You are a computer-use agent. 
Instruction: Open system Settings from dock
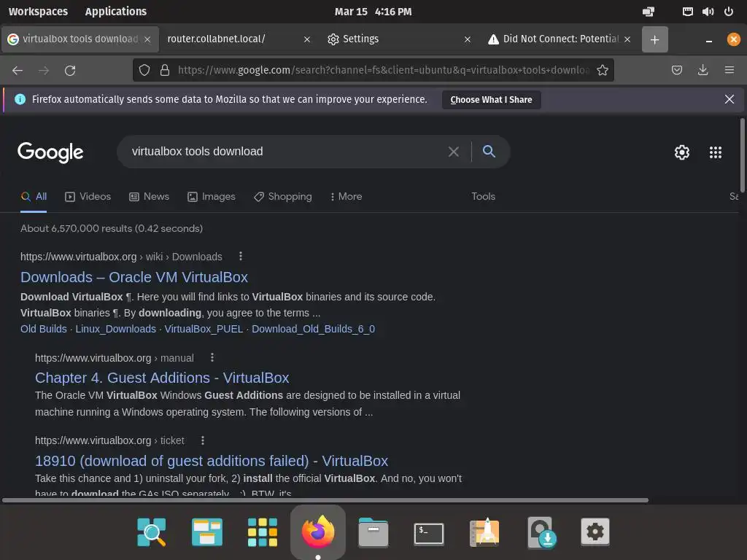pos(595,532)
